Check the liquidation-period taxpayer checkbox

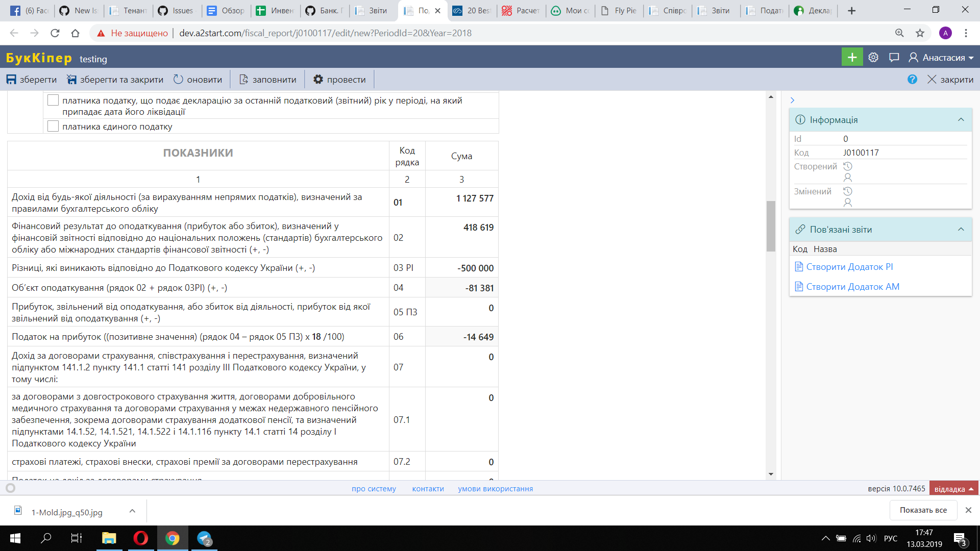click(x=53, y=100)
